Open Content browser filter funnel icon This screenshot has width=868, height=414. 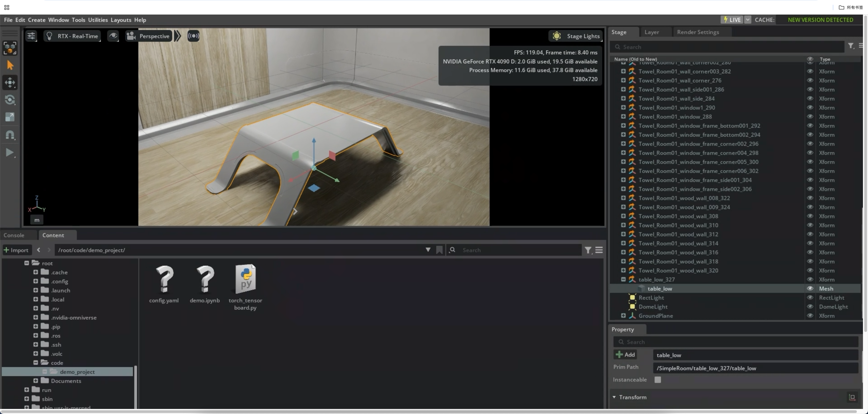(x=588, y=250)
